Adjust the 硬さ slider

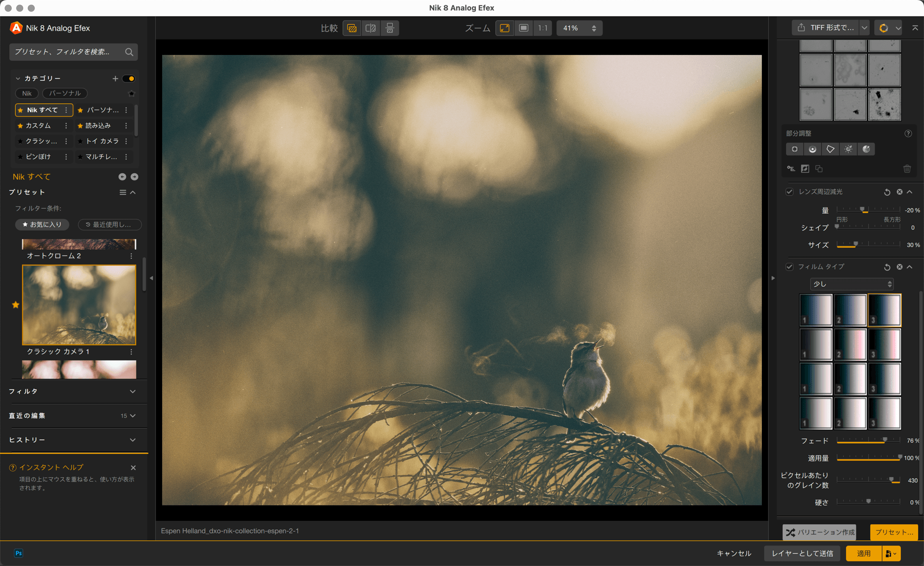pos(868,502)
